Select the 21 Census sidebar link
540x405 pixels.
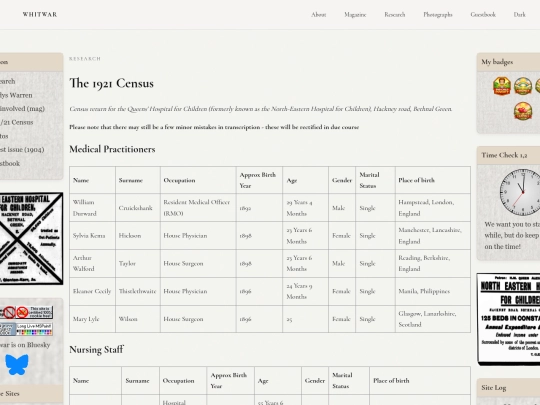(x=17, y=122)
